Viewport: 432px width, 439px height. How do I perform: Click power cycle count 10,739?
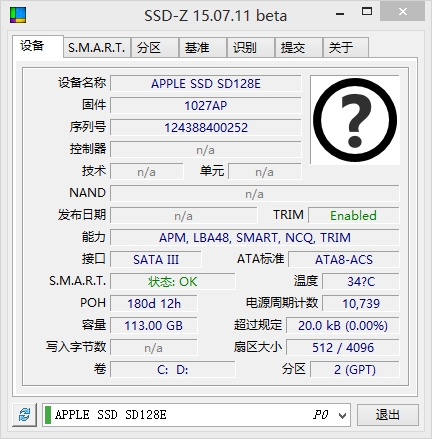(361, 303)
